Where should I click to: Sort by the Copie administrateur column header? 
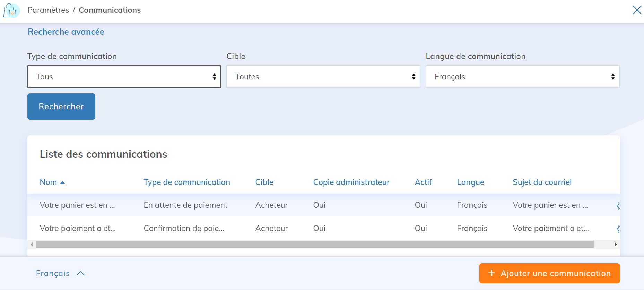point(351,182)
